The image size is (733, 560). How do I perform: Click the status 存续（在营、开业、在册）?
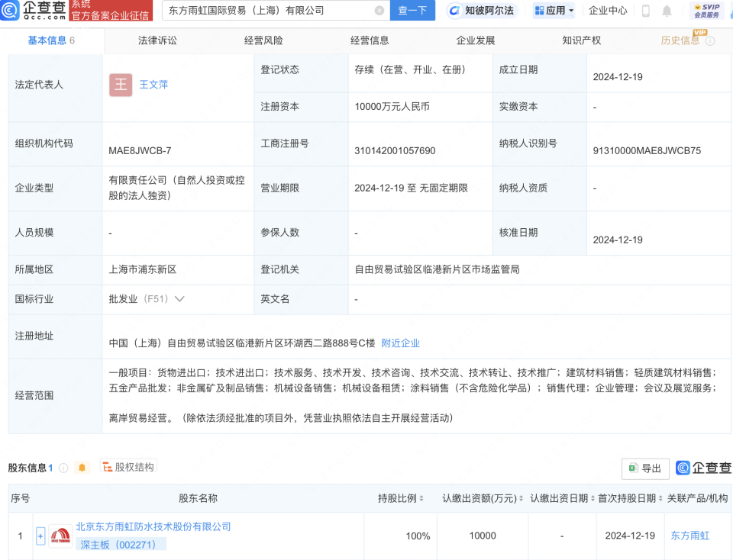pyautogui.click(x=410, y=70)
